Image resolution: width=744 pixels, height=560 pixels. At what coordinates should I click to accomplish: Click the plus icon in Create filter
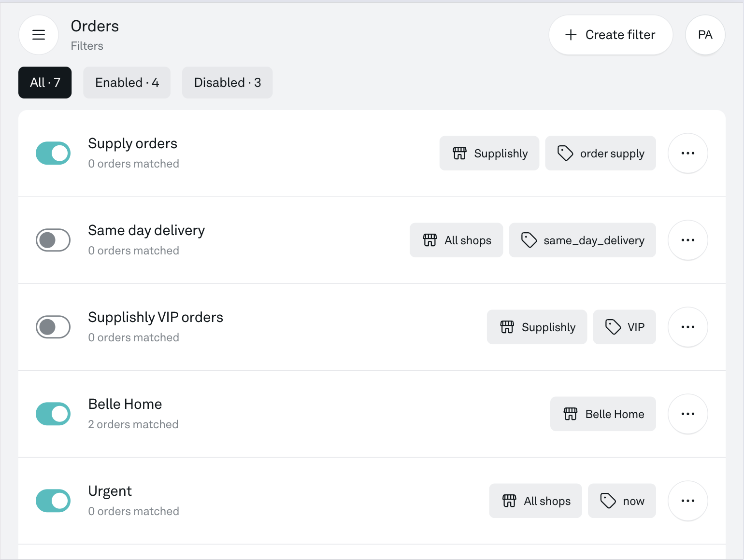(571, 35)
